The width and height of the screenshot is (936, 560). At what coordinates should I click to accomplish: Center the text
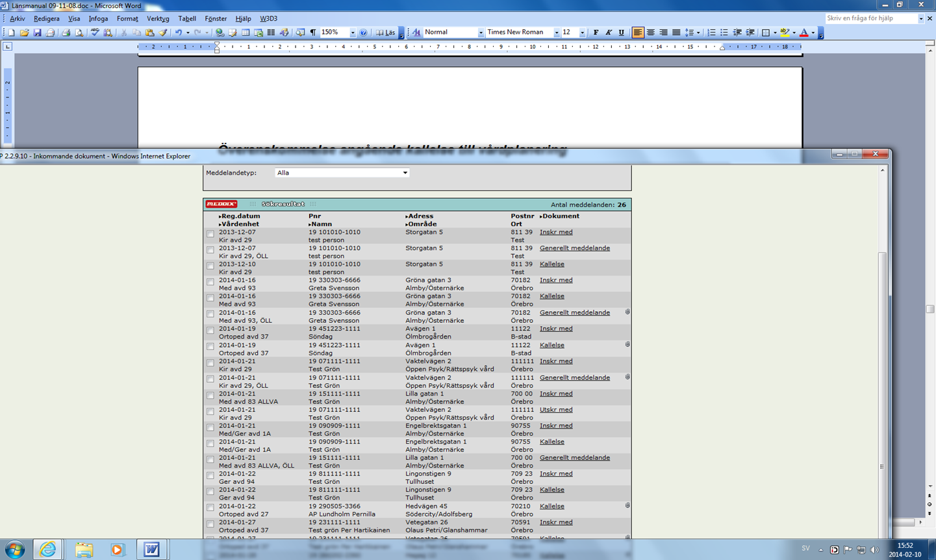650,32
